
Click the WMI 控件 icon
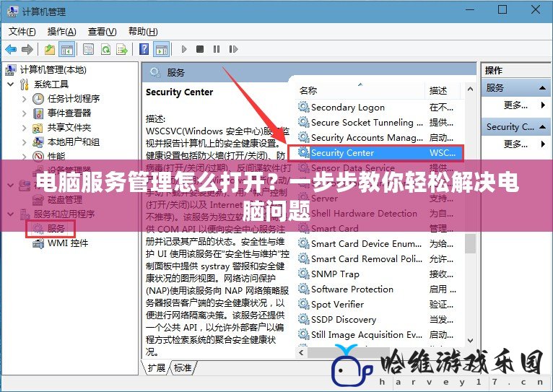[x=38, y=243]
